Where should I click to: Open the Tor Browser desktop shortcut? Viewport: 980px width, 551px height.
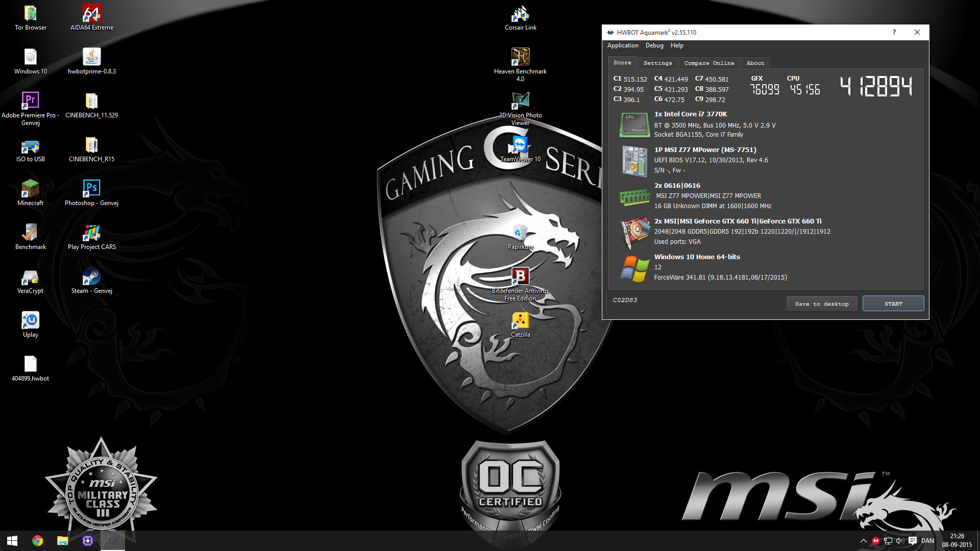click(x=31, y=18)
